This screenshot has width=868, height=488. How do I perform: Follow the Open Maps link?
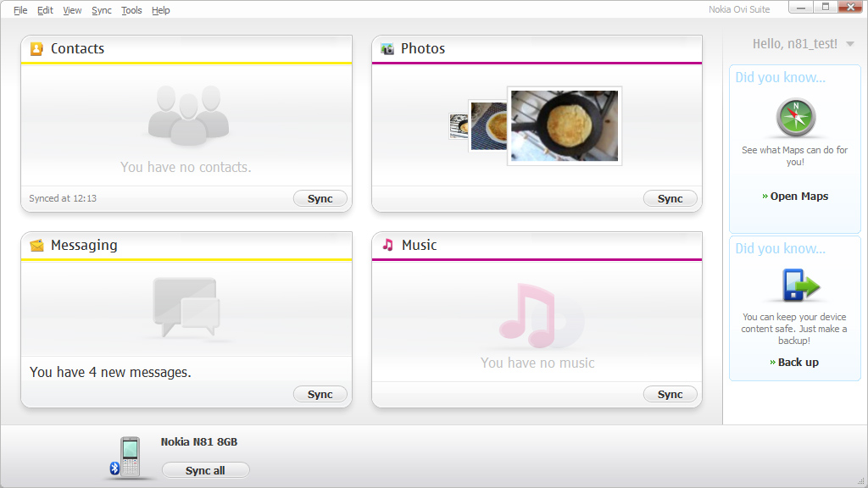795,197
